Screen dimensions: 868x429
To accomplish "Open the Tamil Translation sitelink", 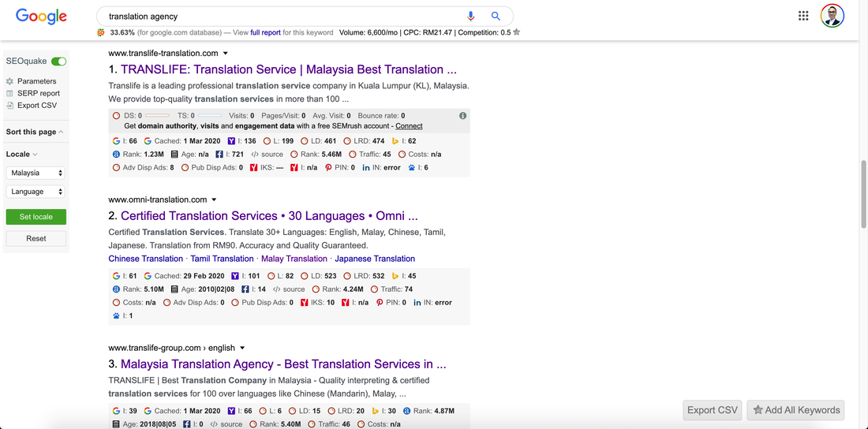I will coord(222,259).
